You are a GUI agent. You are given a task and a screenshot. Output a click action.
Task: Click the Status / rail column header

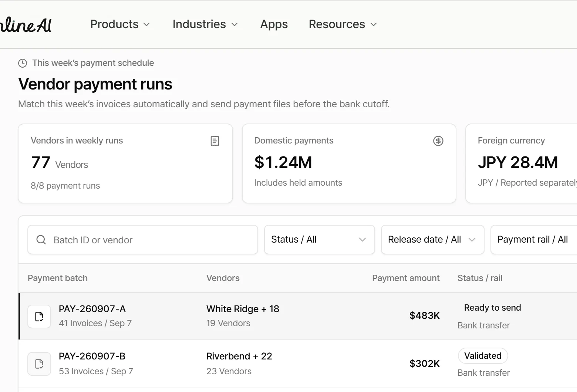pos(480,278)
